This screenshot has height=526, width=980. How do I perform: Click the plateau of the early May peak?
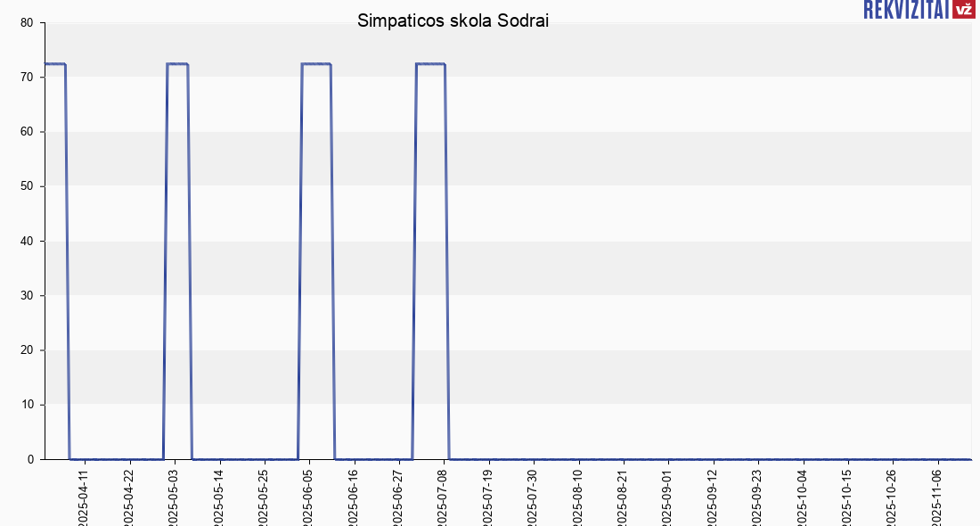coord(177,64)
